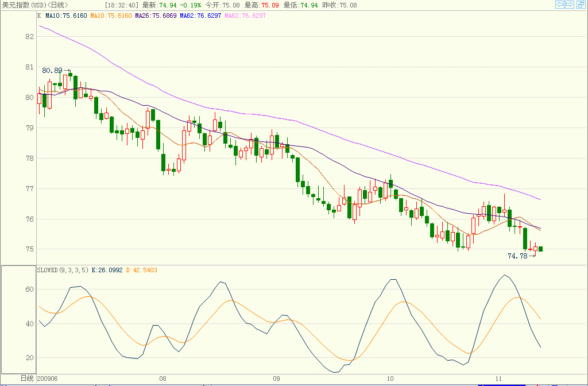The height and width of the screenshot is (386, 588).
Task: Click the 10 month axis label
Action: coord(390,379)
